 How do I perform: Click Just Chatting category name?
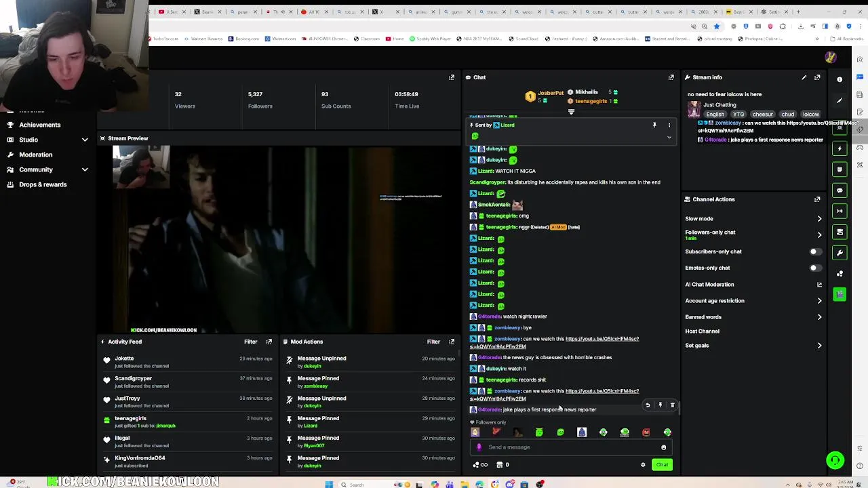719,105
